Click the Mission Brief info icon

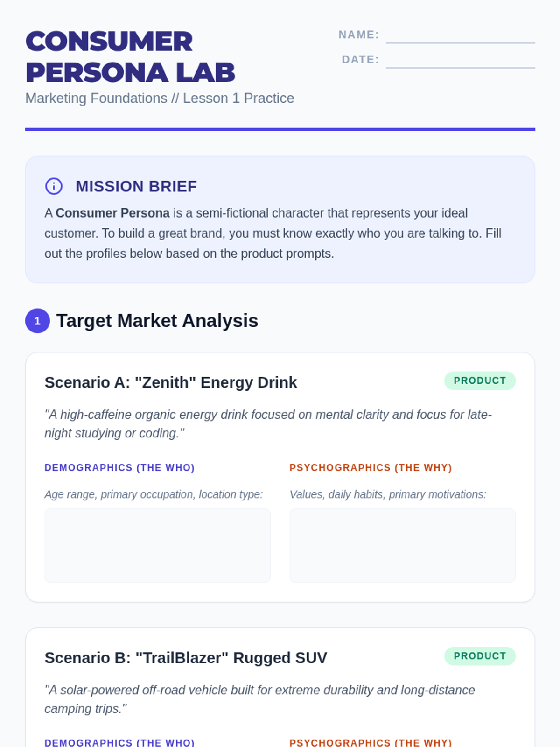pos(54,186)
